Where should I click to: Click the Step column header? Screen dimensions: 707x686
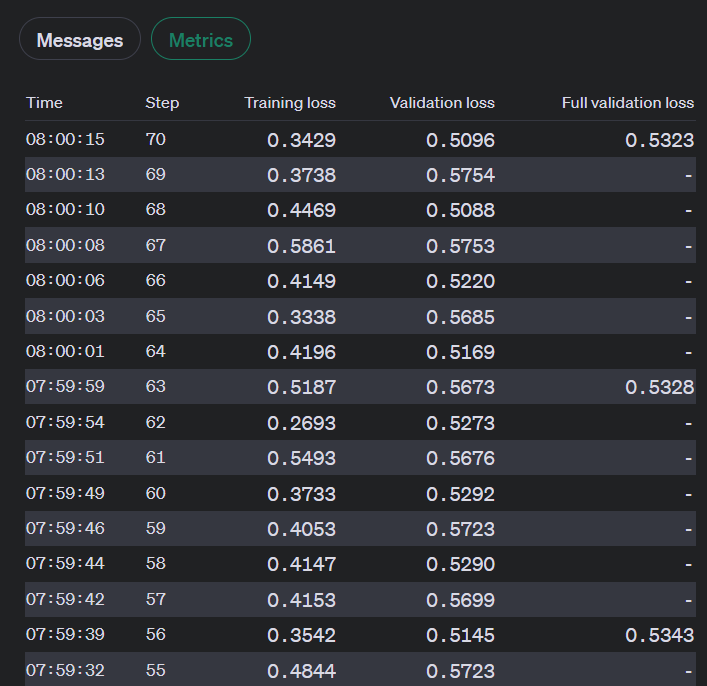[162, 103]
